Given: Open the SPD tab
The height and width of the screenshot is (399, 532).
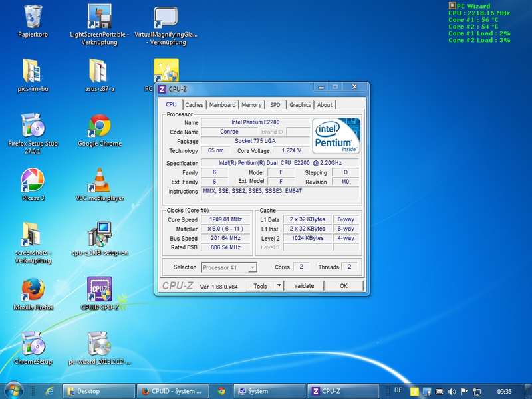Looking at the screenshot, I should [x=275, y=105].
